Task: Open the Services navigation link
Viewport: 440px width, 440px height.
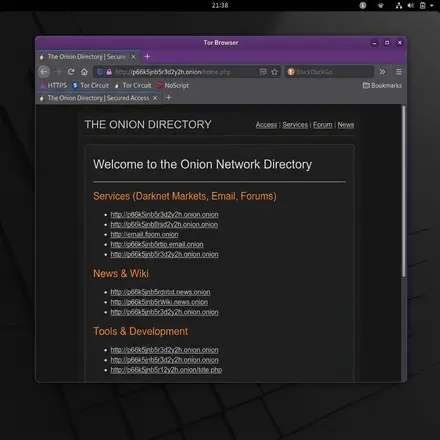Action: point(295,125)
